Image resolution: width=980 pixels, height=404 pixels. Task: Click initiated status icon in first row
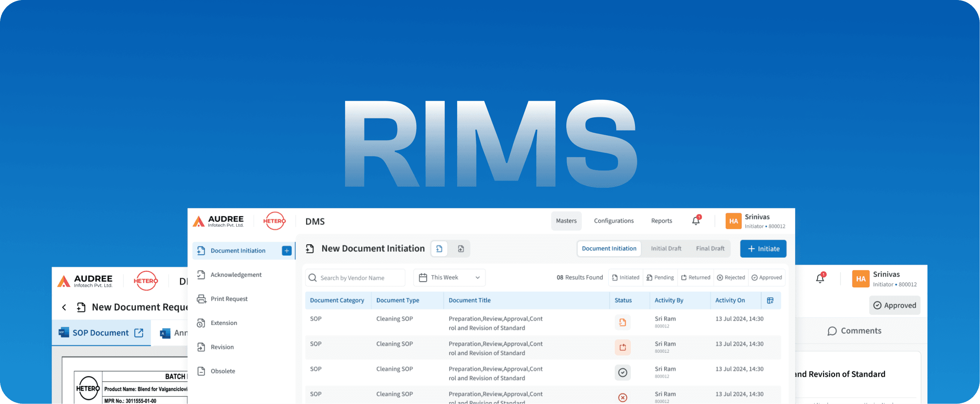622,323
